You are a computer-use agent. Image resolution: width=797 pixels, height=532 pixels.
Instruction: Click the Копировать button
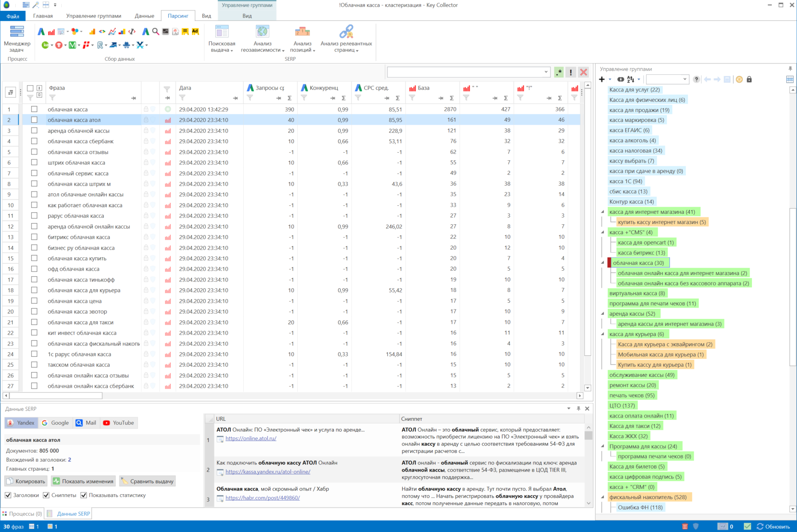click(26, 481)
